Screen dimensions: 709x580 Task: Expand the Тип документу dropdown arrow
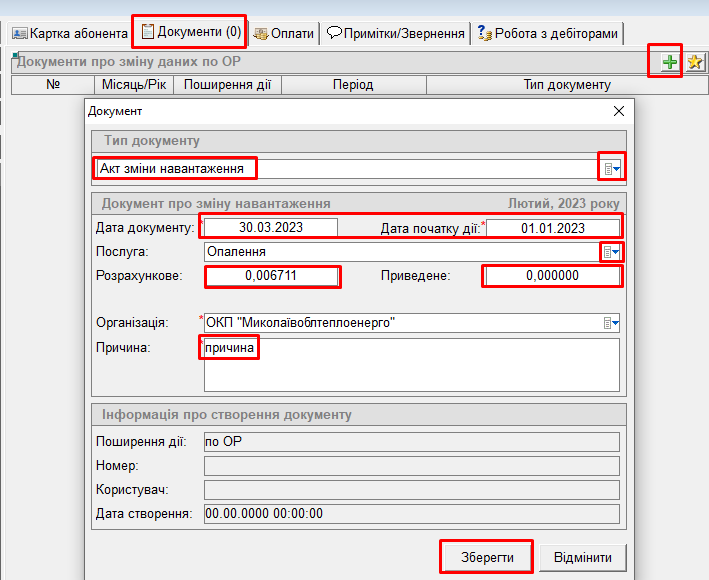click(x=611, y=169)
